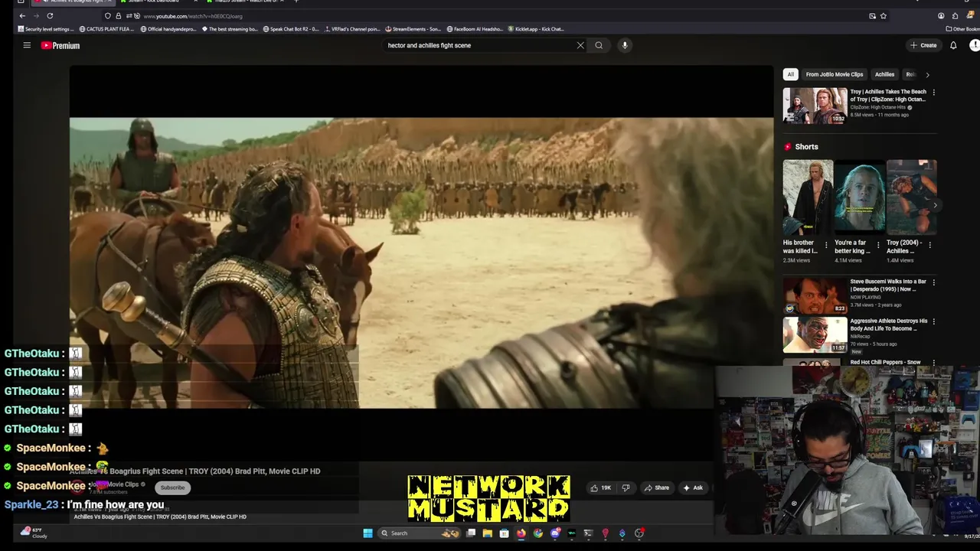Open Aggressive Athlete Destroys His Body title
Viewport: 980px width, 551px height.
(x=888, y=324)
